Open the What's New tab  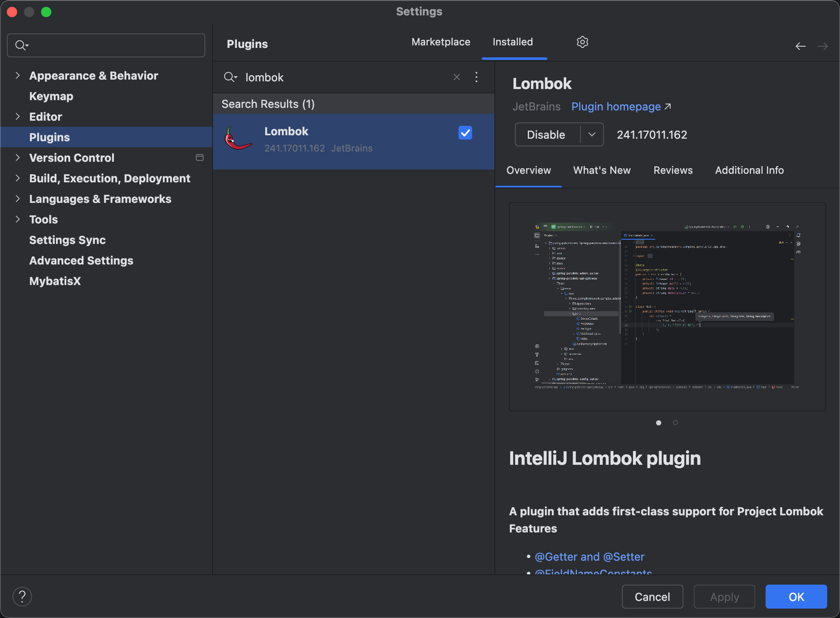[602, 170]
